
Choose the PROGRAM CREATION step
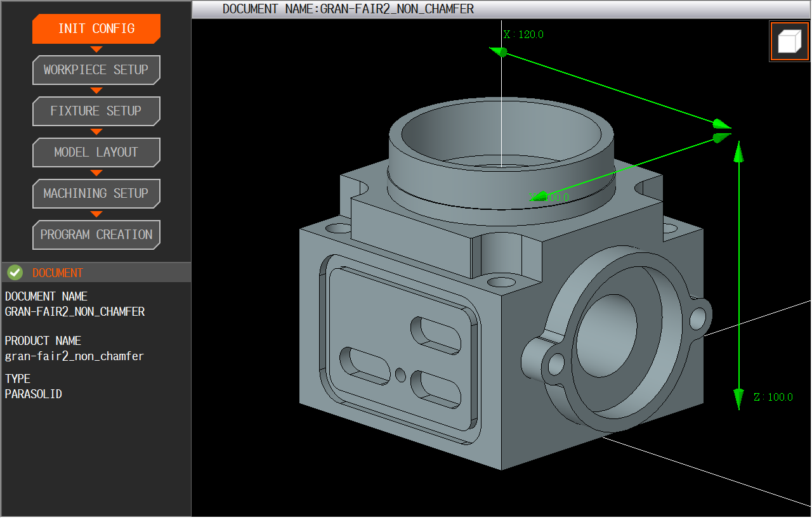point(96,235)
